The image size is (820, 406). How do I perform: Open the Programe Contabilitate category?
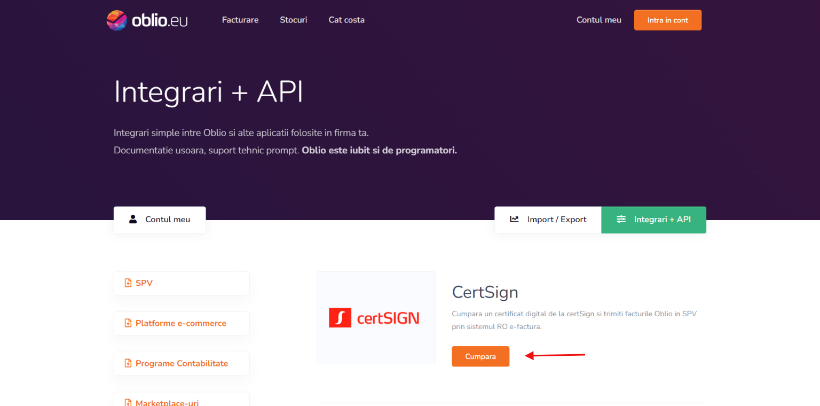181,363
